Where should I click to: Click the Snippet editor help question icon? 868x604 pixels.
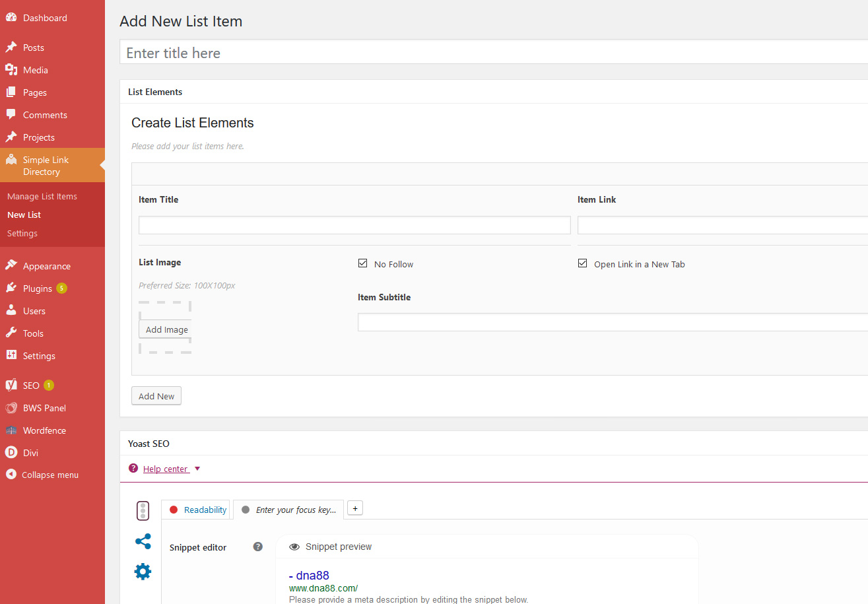[x=258, y=547]
